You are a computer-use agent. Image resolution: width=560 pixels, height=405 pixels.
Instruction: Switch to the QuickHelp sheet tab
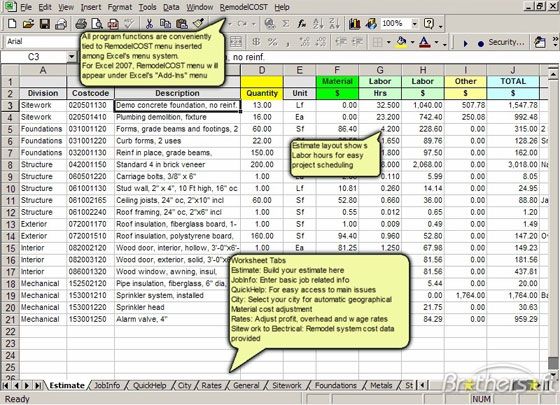pos(149,385)
